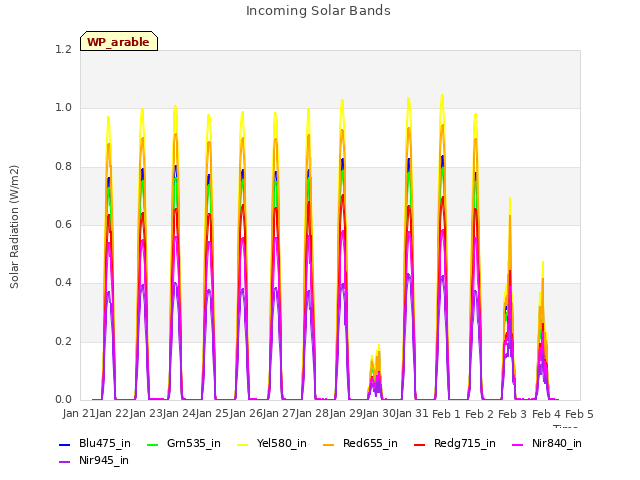The width and height of the screenshot is (640, 480).
Task: Click the purple Nir945_in legend swatch
Action: click(x=65, y=462)
